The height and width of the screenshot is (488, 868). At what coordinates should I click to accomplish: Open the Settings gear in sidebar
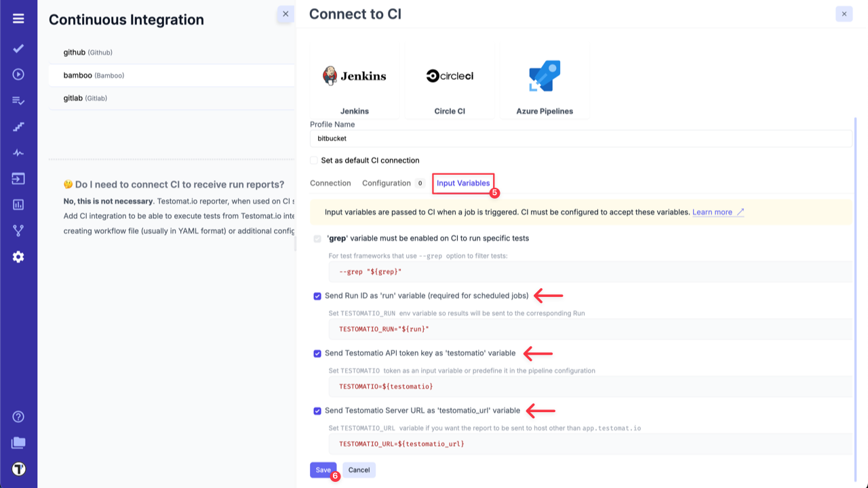point(18,256)
